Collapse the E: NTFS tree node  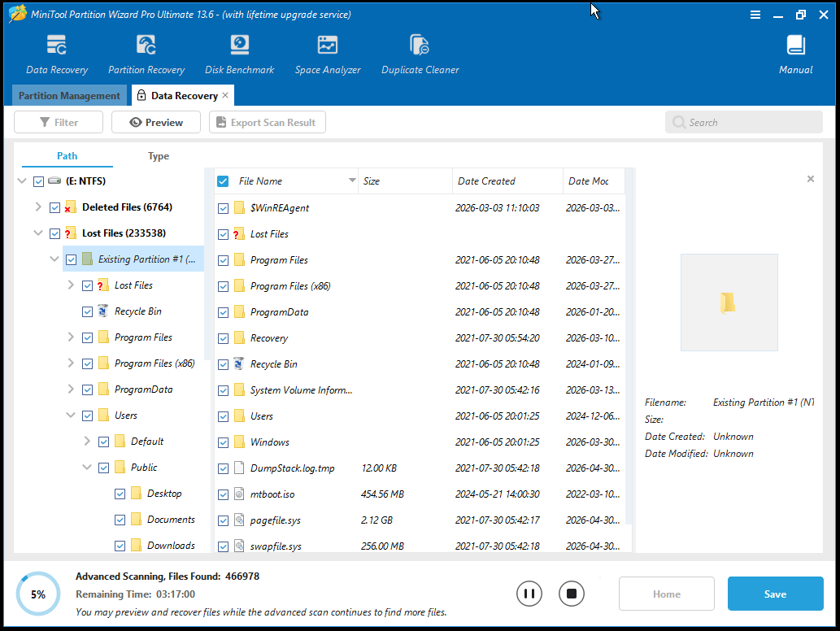click(x=22, y=181)
